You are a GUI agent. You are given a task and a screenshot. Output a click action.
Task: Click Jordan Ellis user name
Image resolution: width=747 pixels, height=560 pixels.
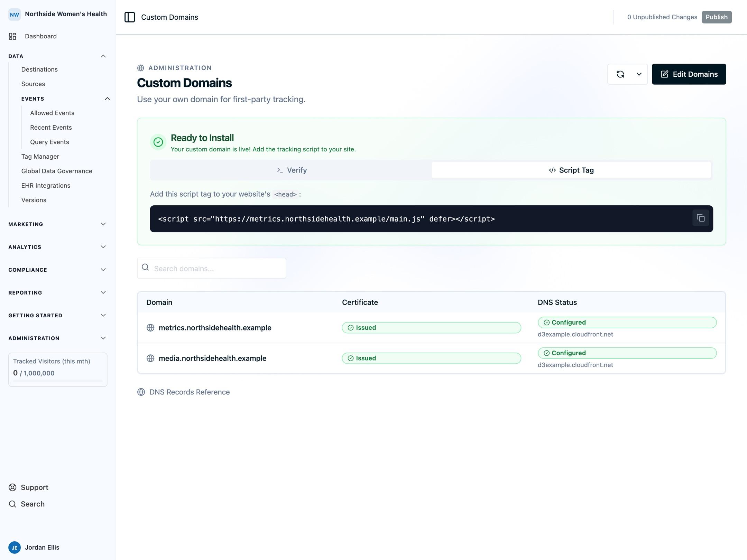42,548
